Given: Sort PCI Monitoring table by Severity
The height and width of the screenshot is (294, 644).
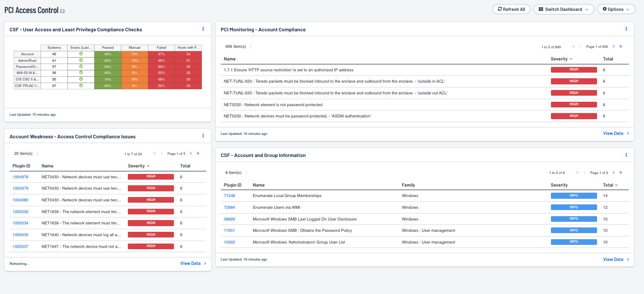Looking at the screenshot, I should [561, 59].
